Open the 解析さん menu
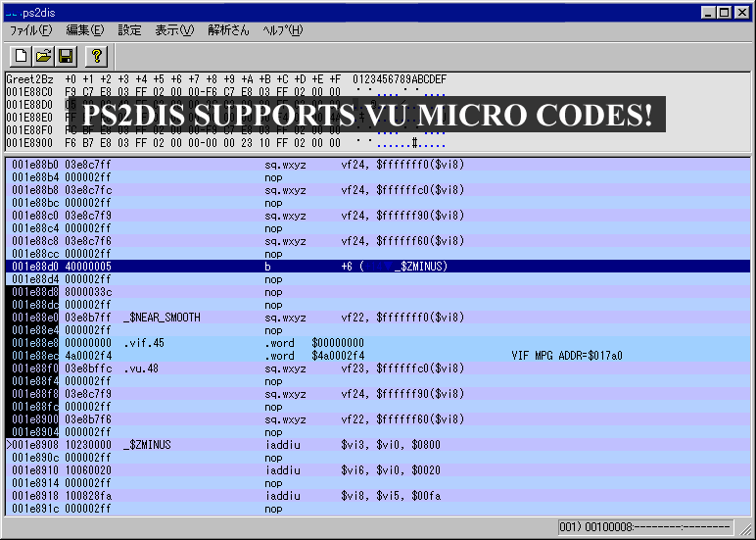The width and height of the screenshot is (756, 540). [x=228, y=30]
